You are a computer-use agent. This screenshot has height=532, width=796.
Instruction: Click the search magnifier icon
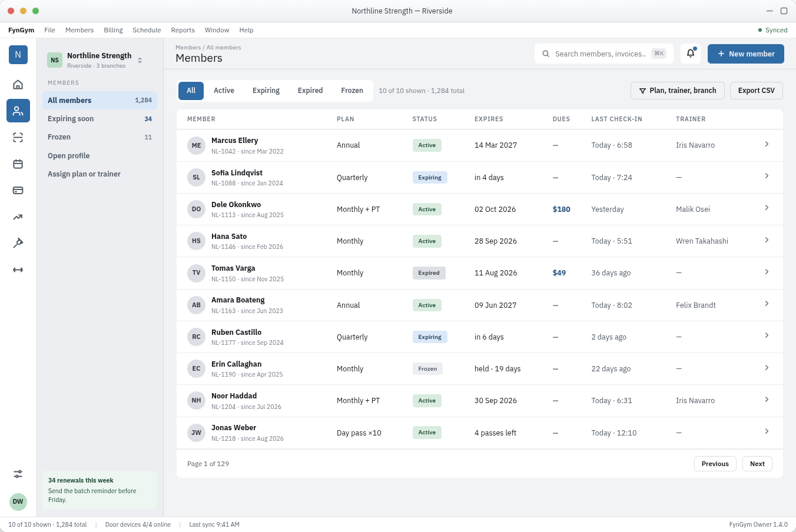tap(546, 54)
